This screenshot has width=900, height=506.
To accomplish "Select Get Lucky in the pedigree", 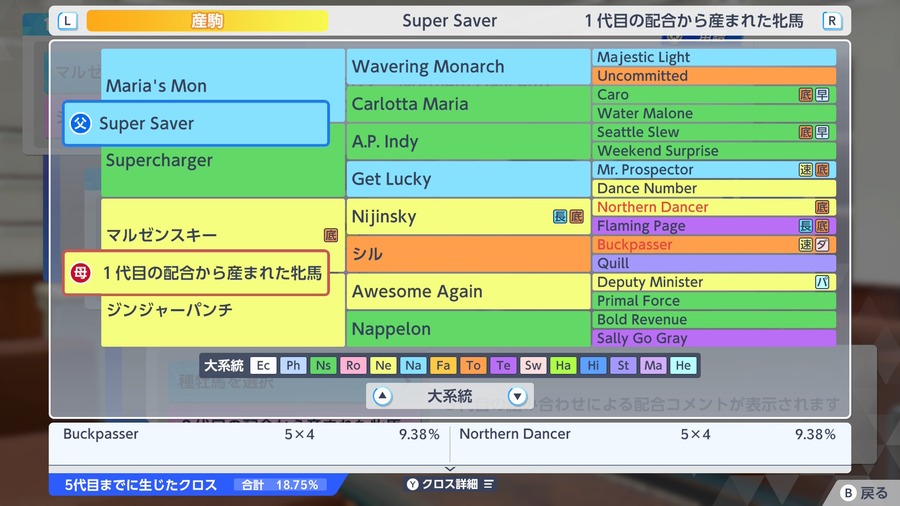I will (468, 179).
